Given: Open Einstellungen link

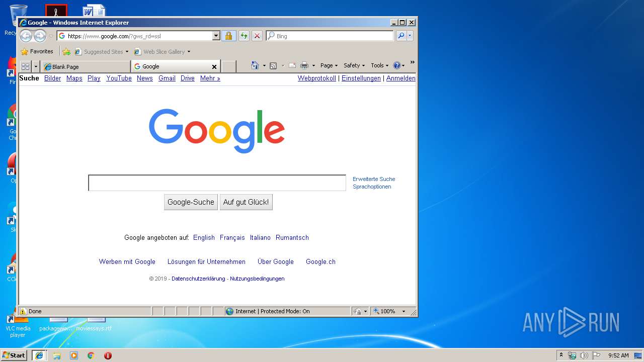Looking at the screenshot, I should click(361, 78).
